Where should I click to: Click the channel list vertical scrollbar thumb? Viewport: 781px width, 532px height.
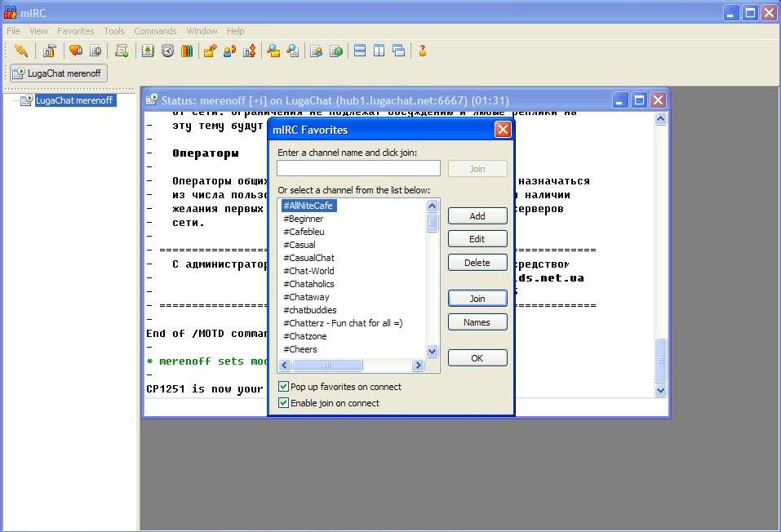[x=432, y=222]
